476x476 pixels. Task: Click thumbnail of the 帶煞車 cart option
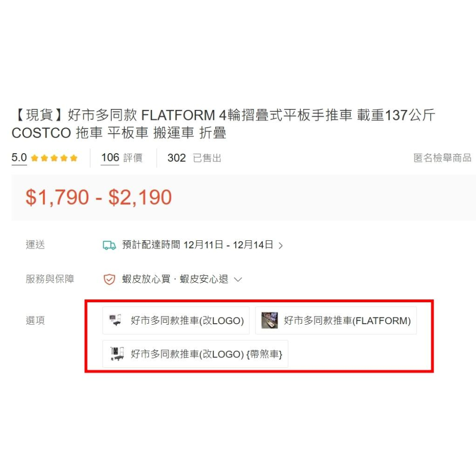pyautogui.click(x=117, y=354)
